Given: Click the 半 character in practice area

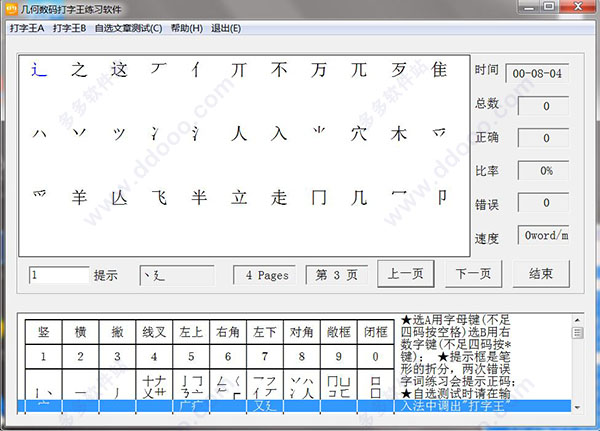Looking at the screenshot, I should [199, 198].
